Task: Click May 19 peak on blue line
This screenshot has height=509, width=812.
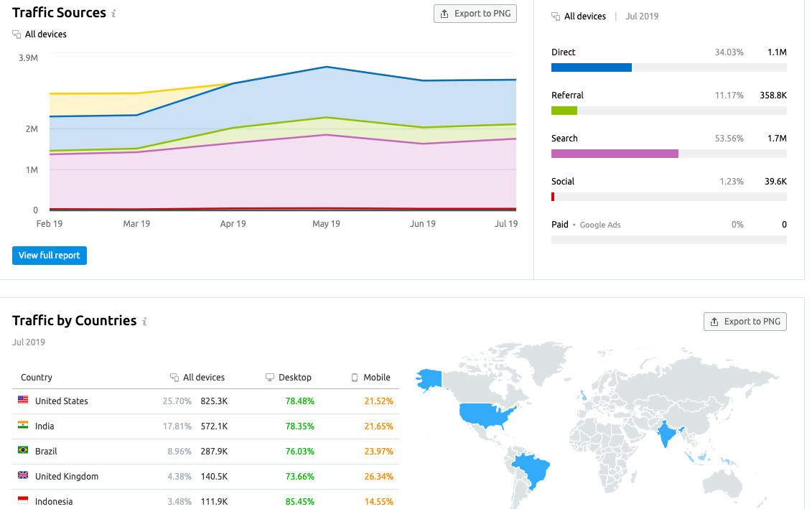Action: (327, 67)
